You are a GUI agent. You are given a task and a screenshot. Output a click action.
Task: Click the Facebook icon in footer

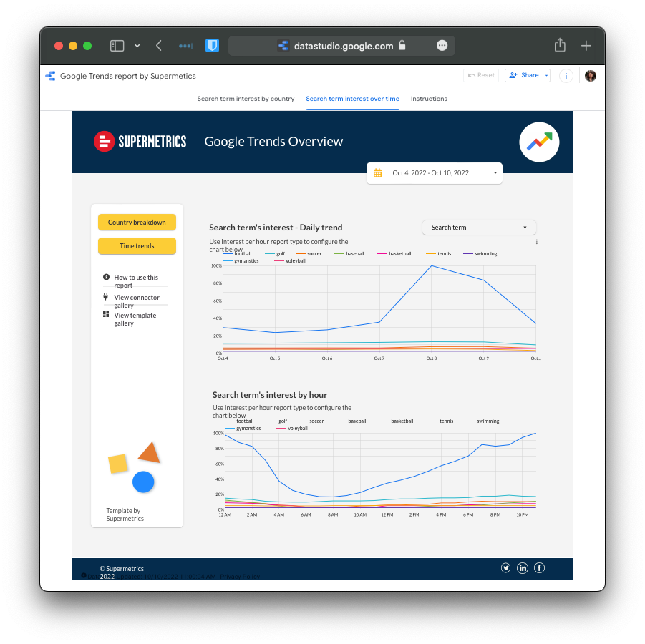pos(540,567)
